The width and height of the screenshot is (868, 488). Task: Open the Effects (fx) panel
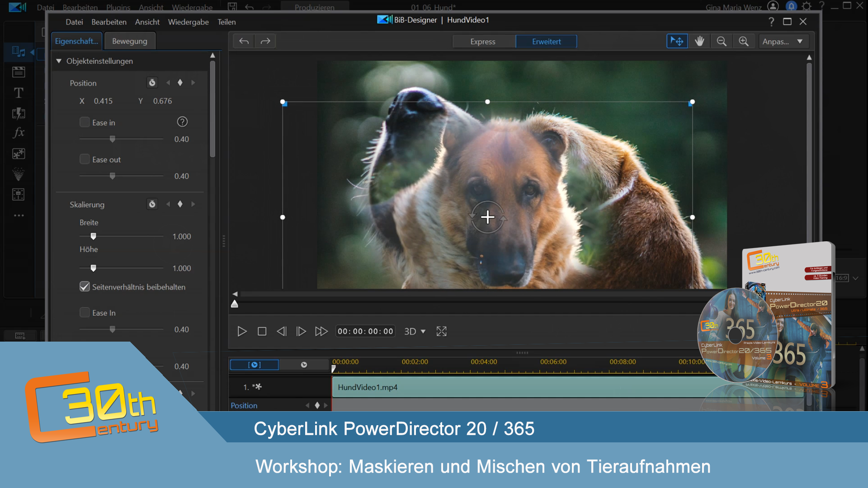click(x=19, y=132)
